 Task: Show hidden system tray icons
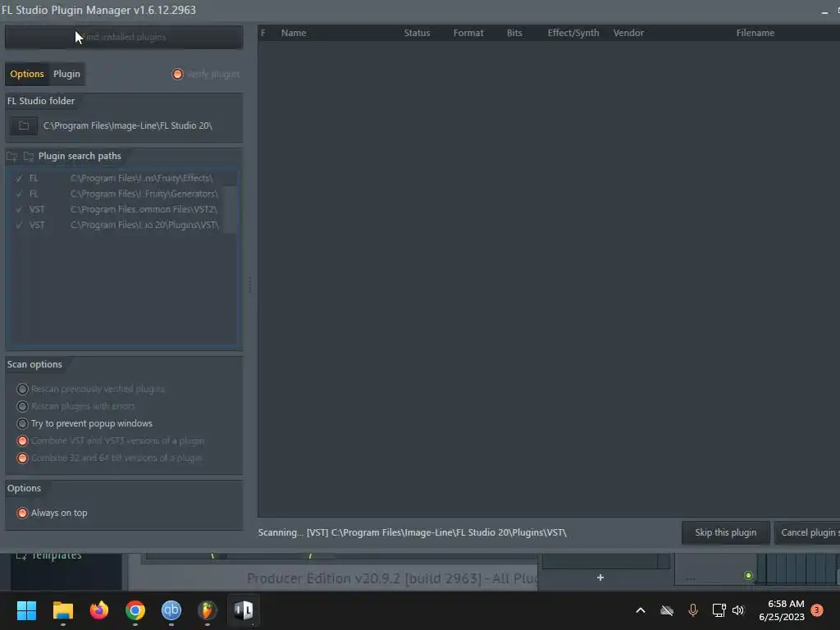tap(640, 610)
